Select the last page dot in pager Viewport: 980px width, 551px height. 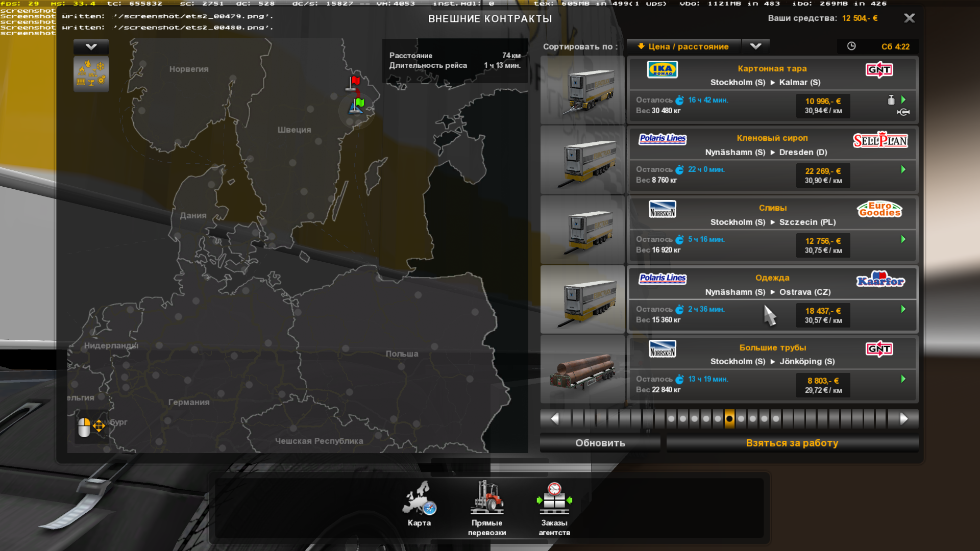click(x=776, y=419)
